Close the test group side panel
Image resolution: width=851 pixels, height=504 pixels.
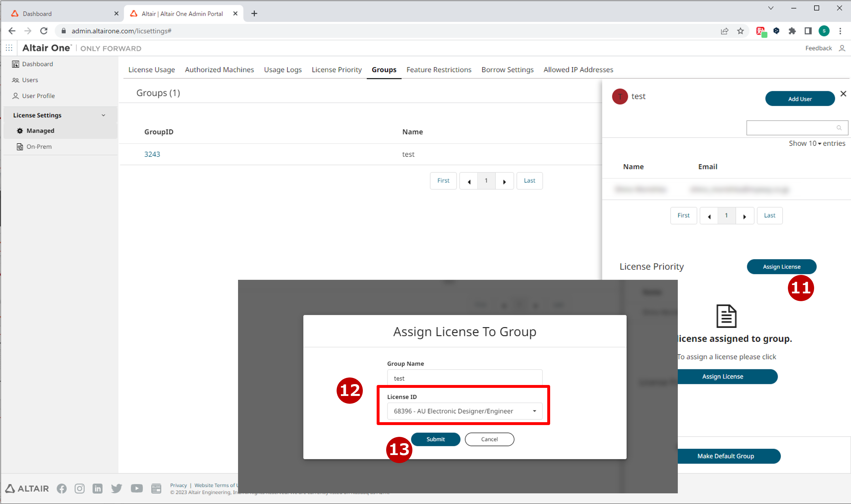[843, 94]
